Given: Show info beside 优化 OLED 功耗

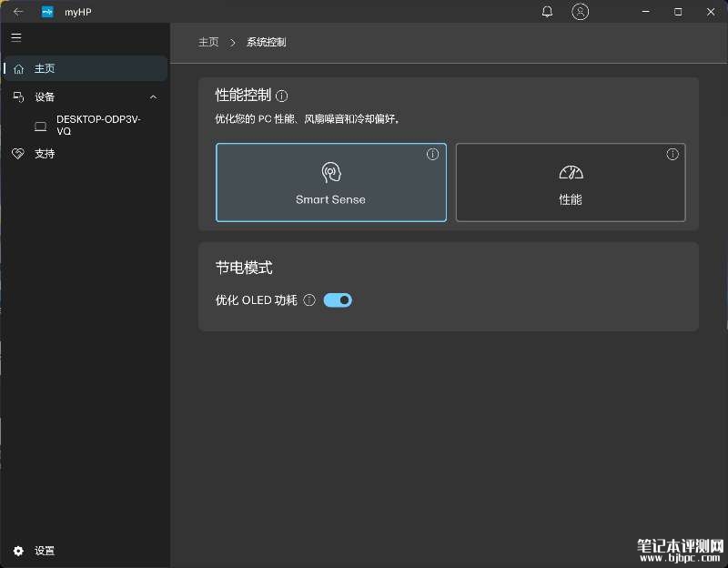Looking at the screenshot, I should pos(309,300).
